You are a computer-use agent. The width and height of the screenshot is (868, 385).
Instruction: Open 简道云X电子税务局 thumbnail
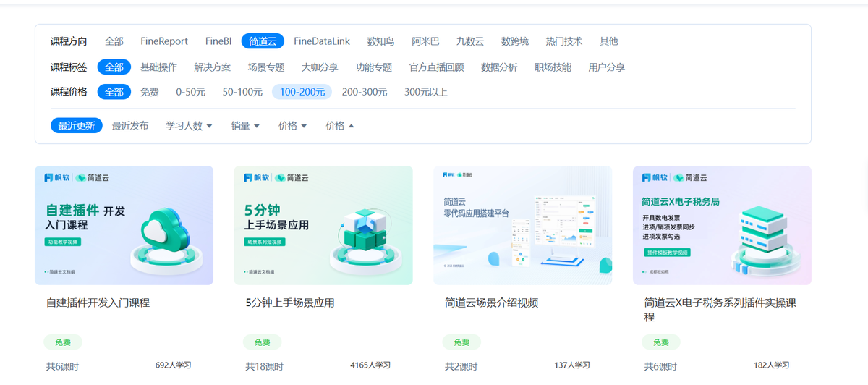click(x=722, y=225)
